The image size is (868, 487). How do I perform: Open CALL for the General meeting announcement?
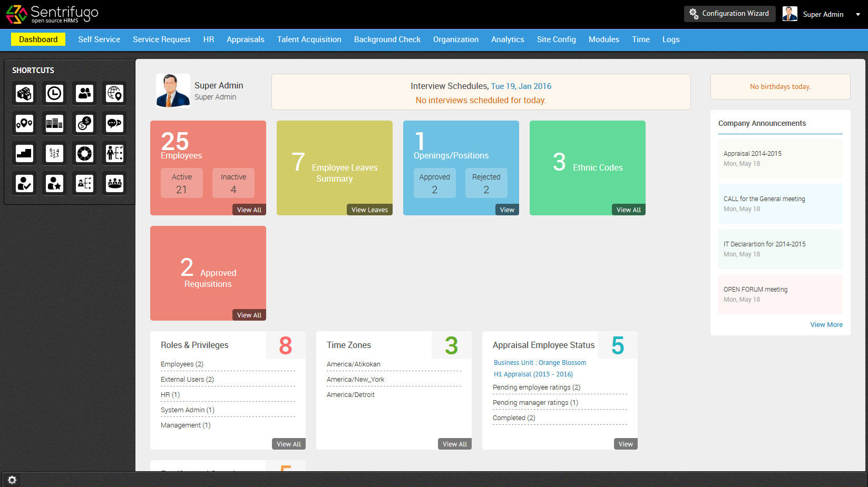point(780,204)
